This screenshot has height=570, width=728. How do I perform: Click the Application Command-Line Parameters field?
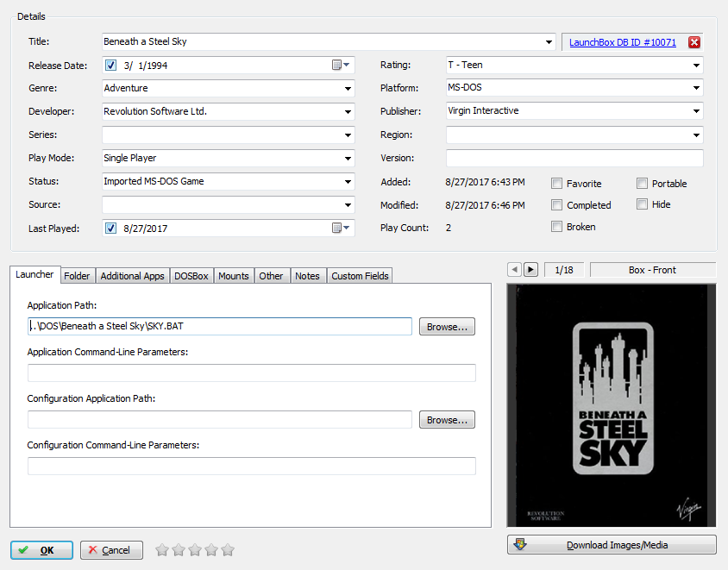click(x=252, y=373)
